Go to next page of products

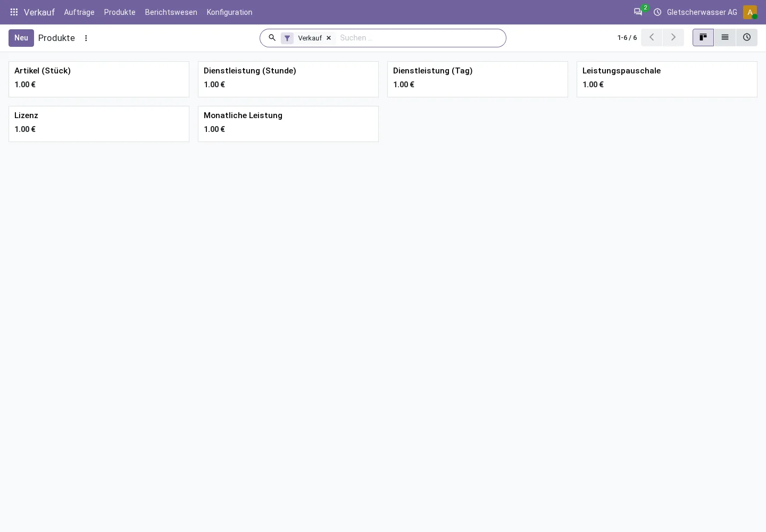673,38
